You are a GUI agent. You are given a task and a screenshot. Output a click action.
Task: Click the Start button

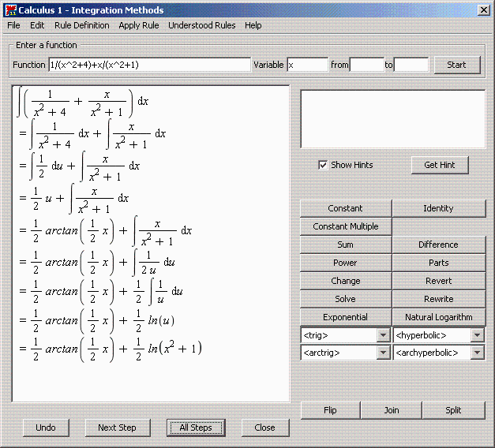click(x=456, y=65)
